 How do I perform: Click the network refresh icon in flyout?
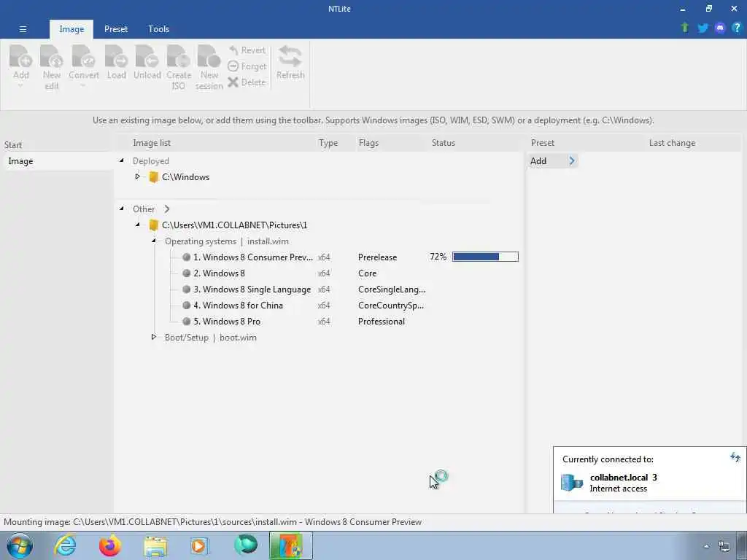(735, 458)
